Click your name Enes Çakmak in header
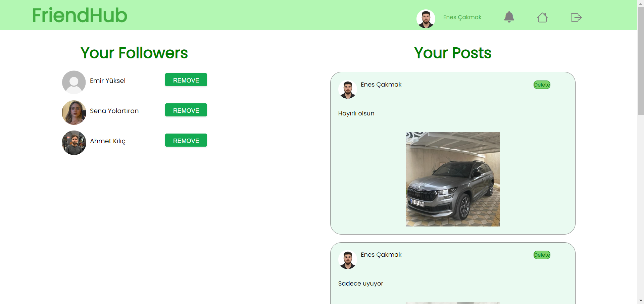This screenshot has width=644, height=304. 462,17
